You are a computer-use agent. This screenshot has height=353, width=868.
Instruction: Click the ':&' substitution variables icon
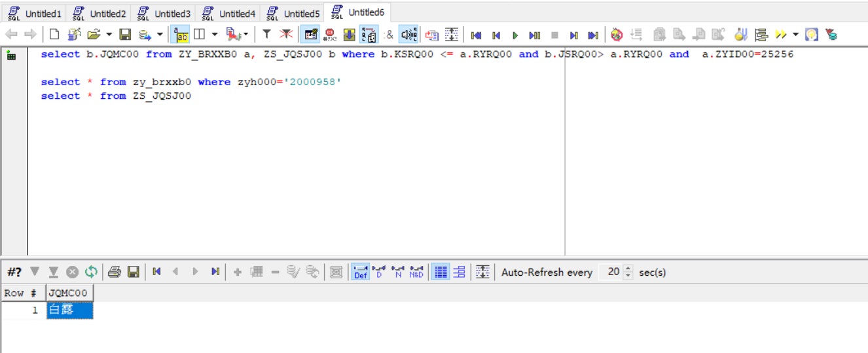click(x=389, y=35)
